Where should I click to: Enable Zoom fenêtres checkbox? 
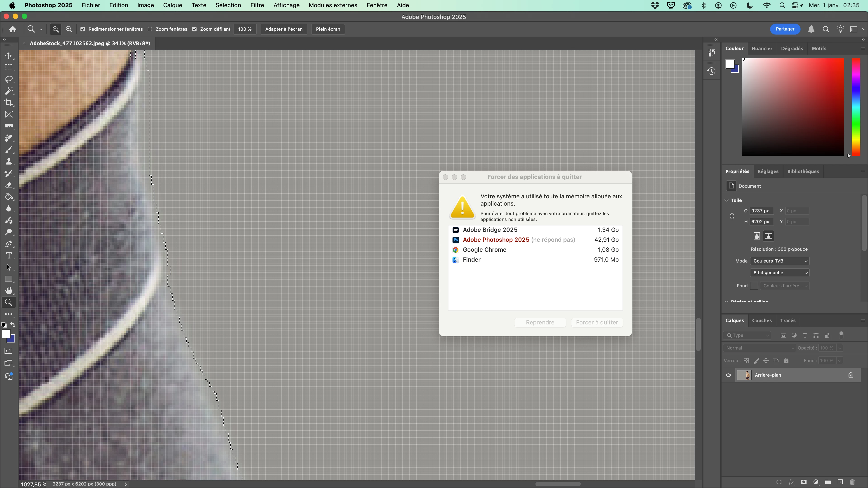[x=150, y=29]
